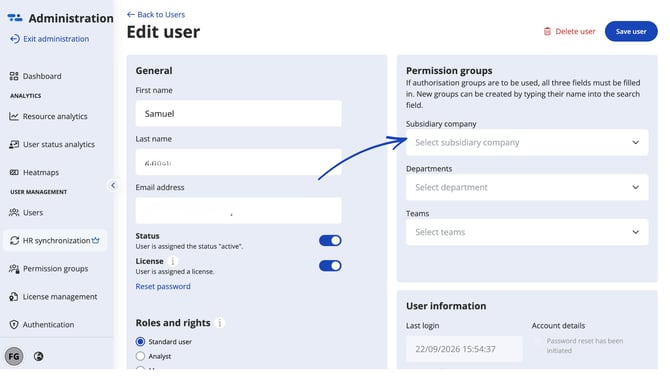This screenshot has width=670, height=376.
Task: Open the Teams dropdown
Action: point(527,232)
